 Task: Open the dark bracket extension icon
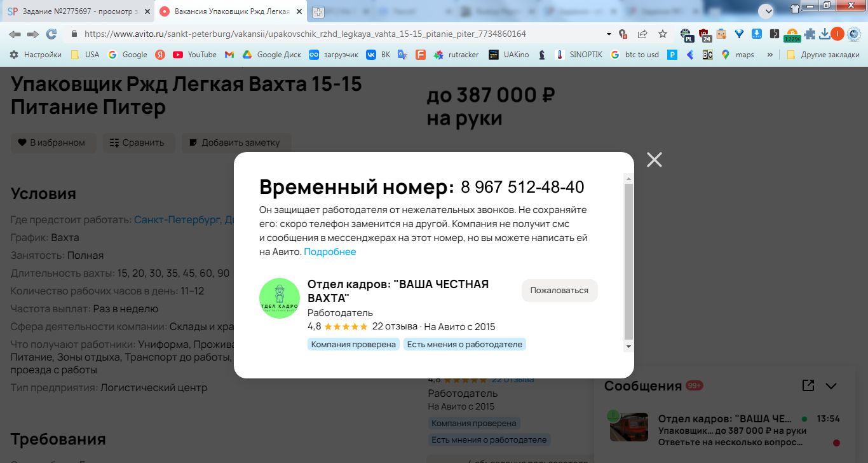(774, 34)
